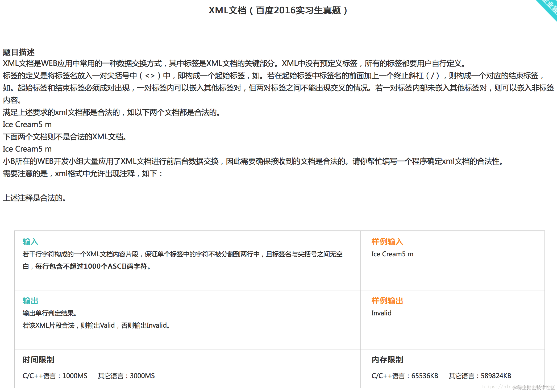Click the 其它语言：3000MS time limit text
557x392 pixels.
tap(126, 376)
